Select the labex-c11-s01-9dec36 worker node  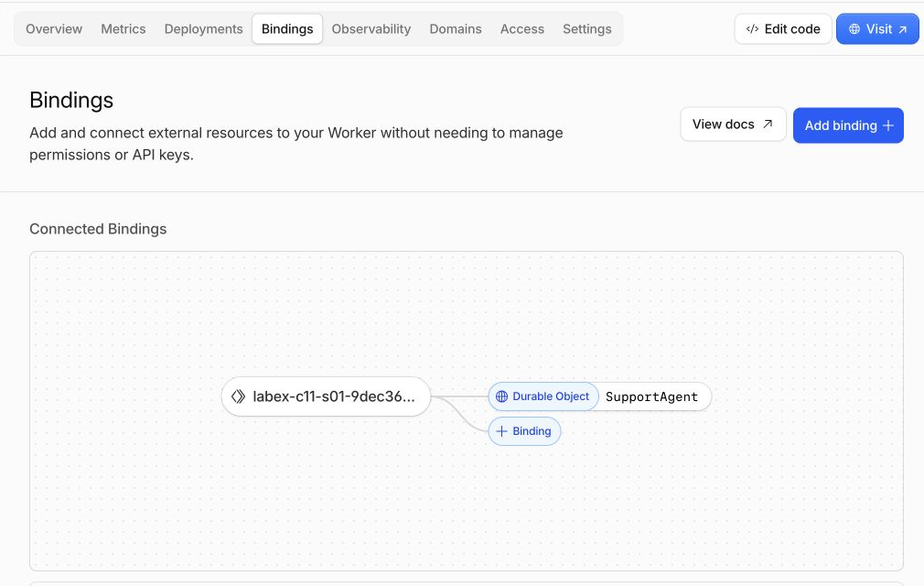coord(326,396)
